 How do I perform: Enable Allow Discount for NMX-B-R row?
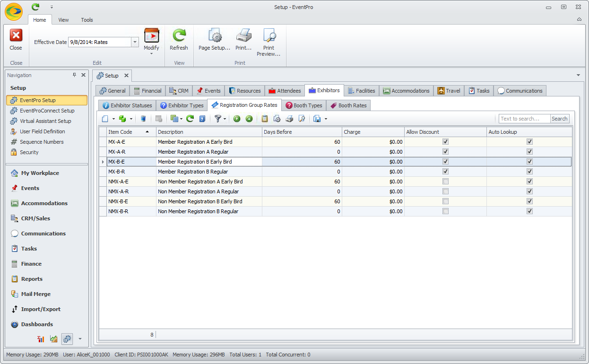click(445, 211)
